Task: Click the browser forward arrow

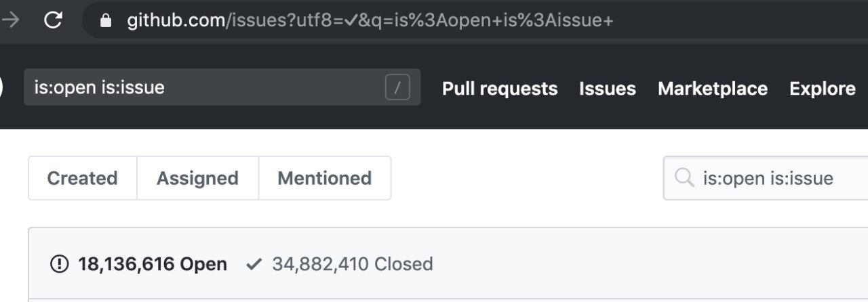Action: (11, 20)
